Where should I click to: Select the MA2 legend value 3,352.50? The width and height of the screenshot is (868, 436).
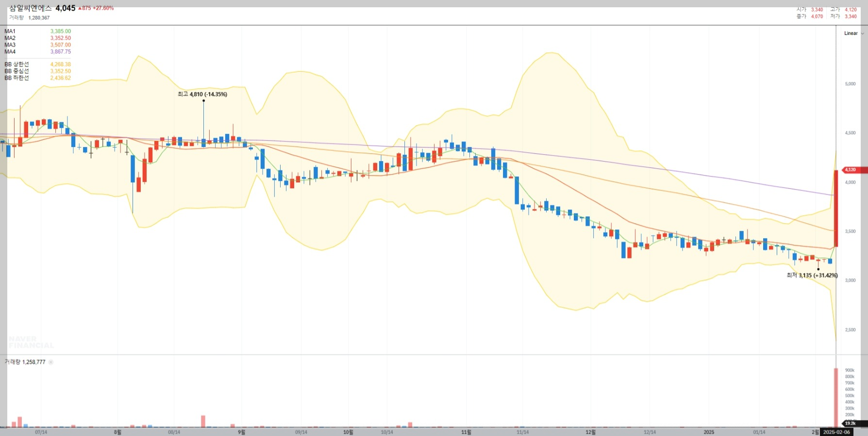(61, 38)
